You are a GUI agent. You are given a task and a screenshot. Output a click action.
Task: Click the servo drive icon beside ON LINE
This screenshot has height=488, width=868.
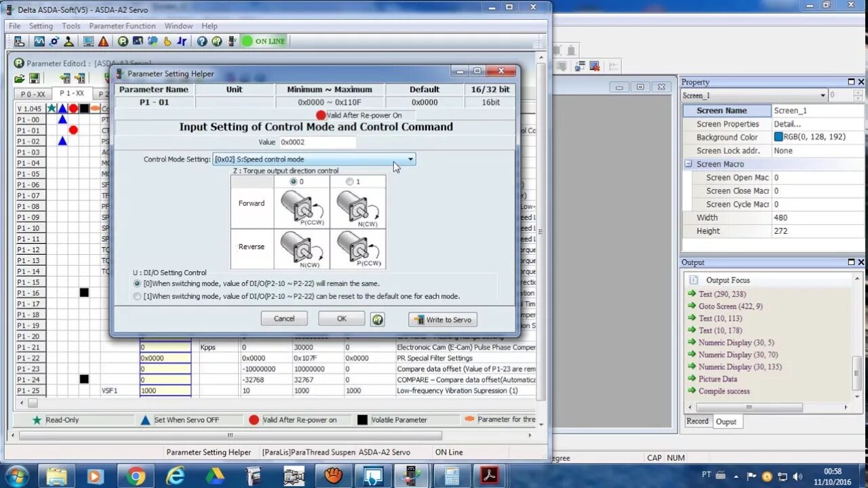point(231,41)
